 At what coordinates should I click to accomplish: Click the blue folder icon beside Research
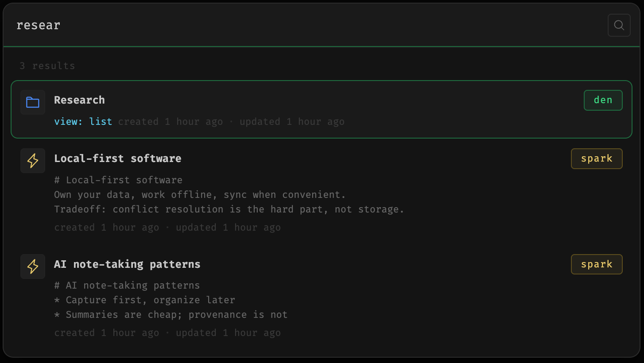33,102
